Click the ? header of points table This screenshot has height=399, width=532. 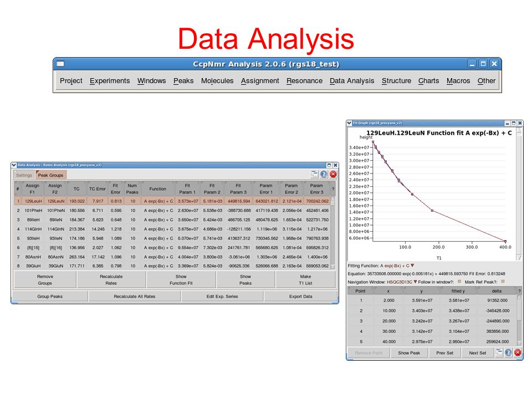[x=519, y=291]
